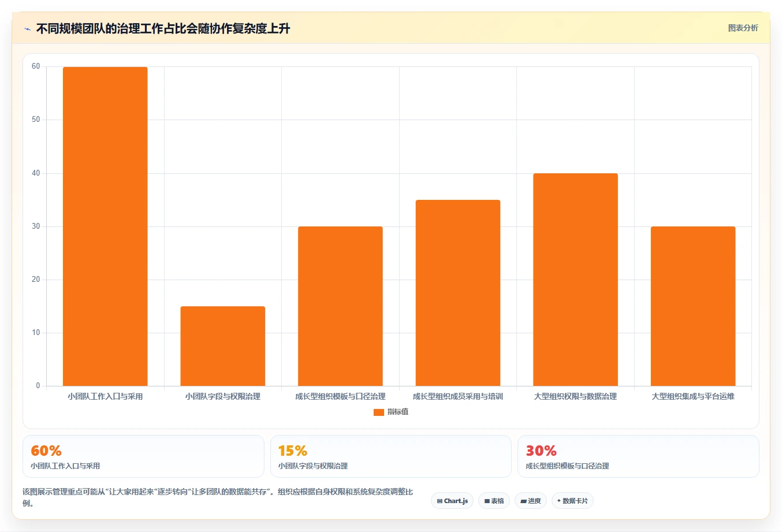The width and height of the screenshot is (782, 532).
Task: Click the 大型组织权限与数据治理 bar
Action: click(575, 280)
